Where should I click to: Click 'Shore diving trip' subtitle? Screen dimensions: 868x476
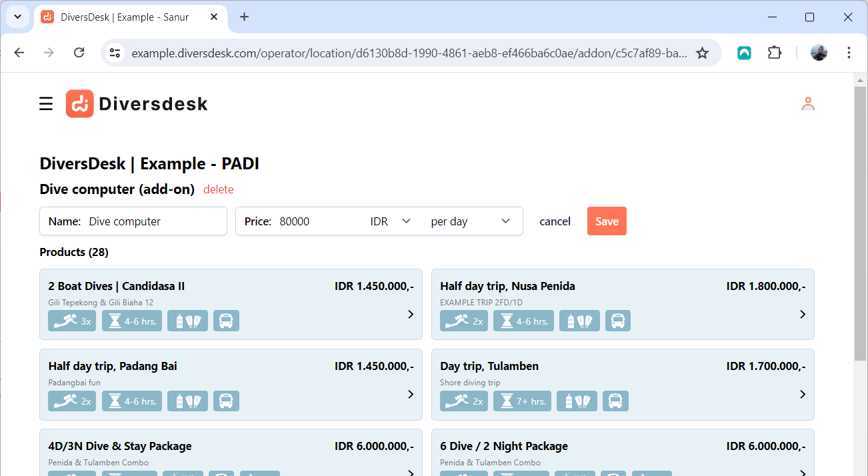click(x=470, y=383)
